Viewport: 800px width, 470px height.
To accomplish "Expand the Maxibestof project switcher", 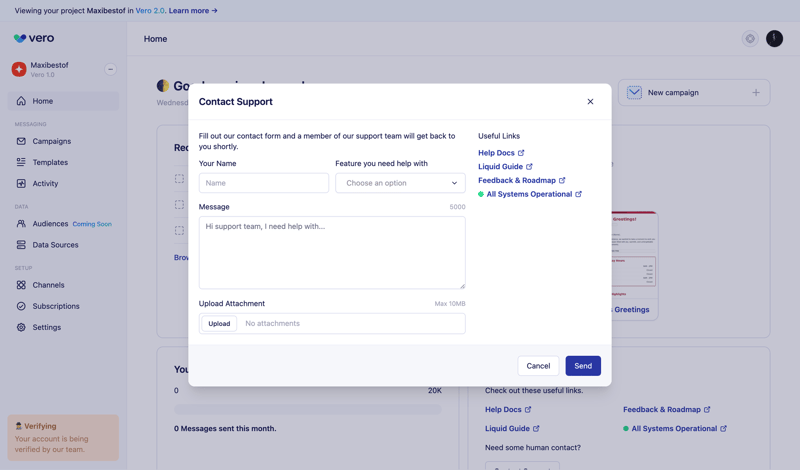I will pos(110,70).
